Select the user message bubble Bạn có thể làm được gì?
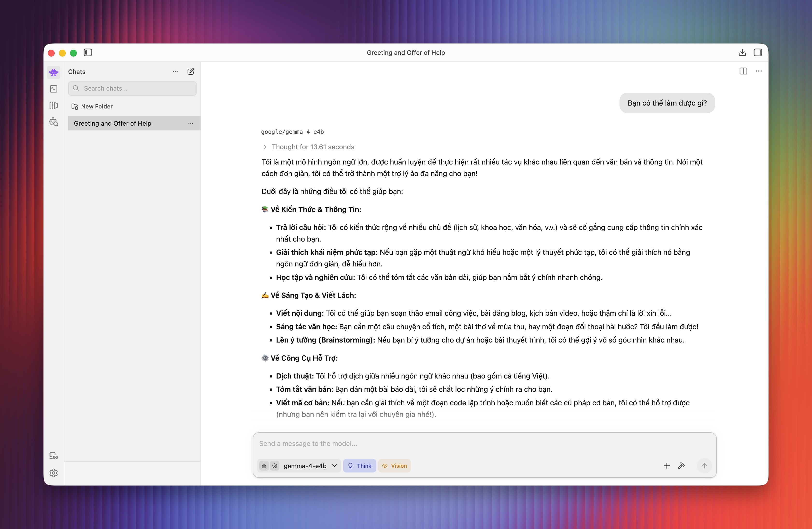This screenshot has width=812, height=529. 667,103
